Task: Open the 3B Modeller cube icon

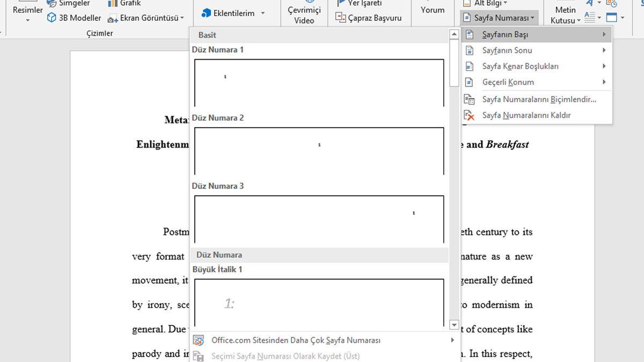Action: tap(52, 18)
